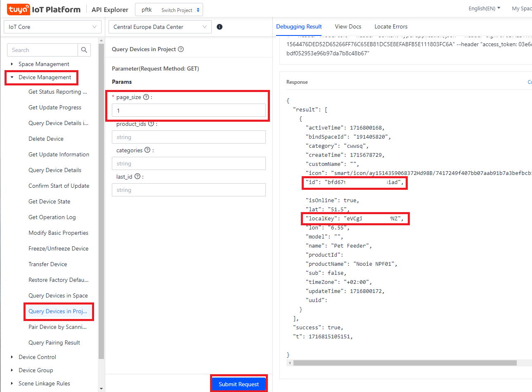Click the categories help icon
This screenshot has height=392, width=532.
[x=147, y=150]
